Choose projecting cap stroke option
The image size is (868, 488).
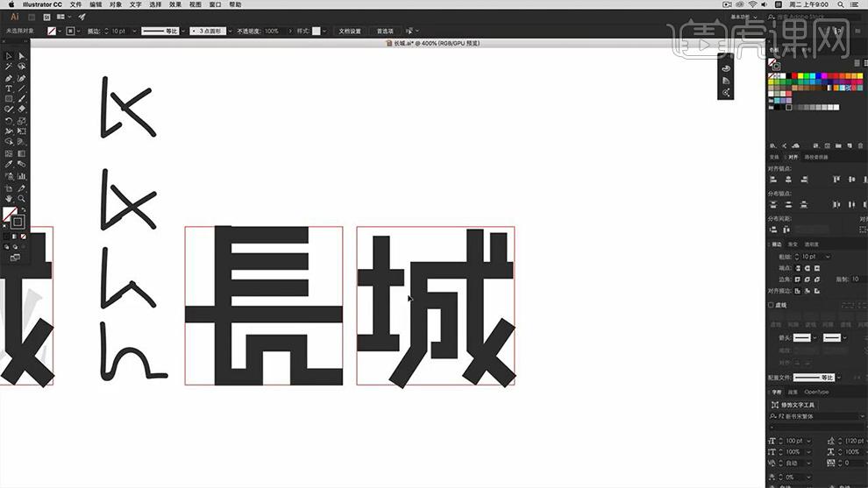click(817, 268)
